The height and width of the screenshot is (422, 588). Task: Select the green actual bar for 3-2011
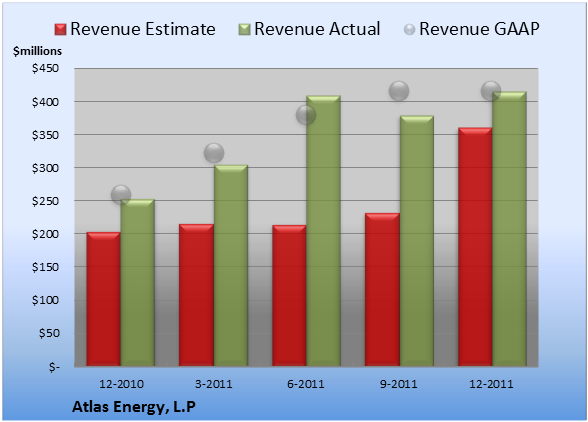[x=231, y=266]
